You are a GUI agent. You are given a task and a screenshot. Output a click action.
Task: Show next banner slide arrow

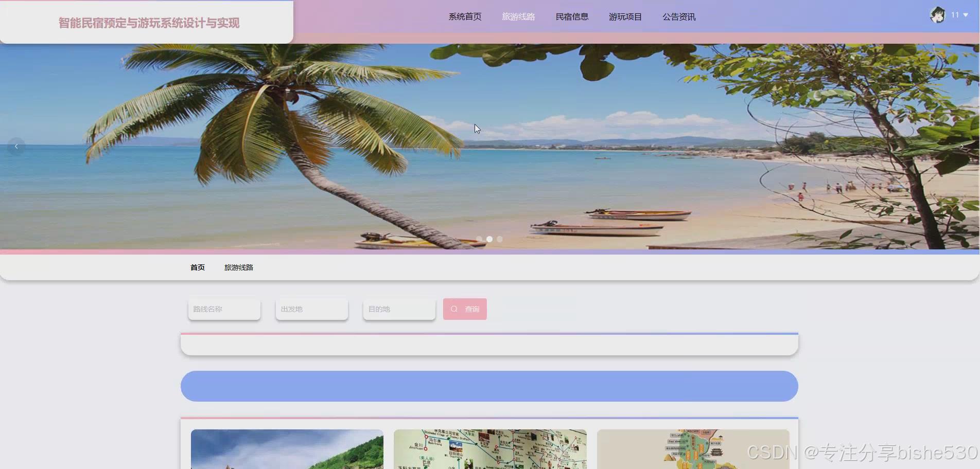[961, 147]
